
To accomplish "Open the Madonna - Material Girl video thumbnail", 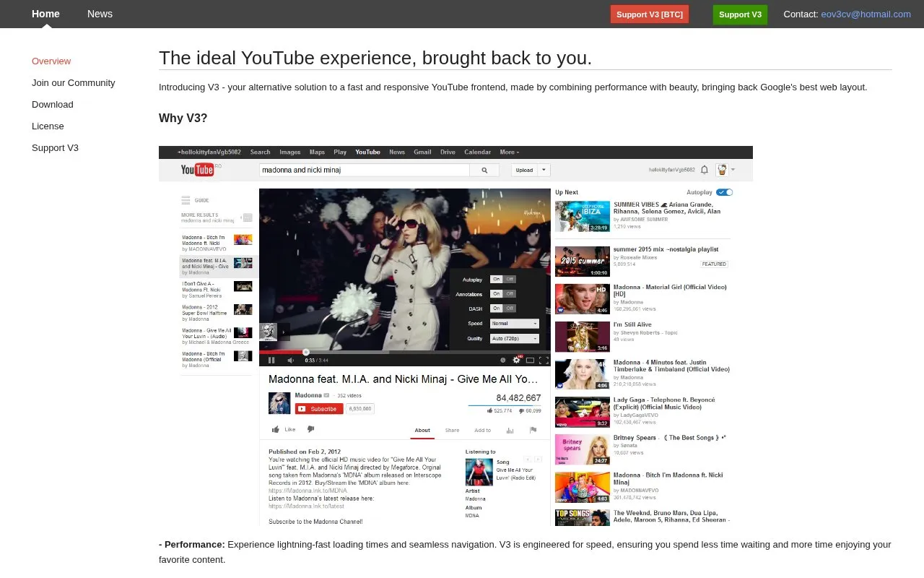I will pyautogui.click(x=583, y=299).
